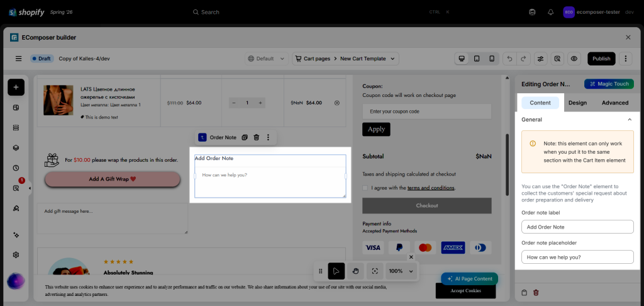Click the coupon code input

(427, 111)
